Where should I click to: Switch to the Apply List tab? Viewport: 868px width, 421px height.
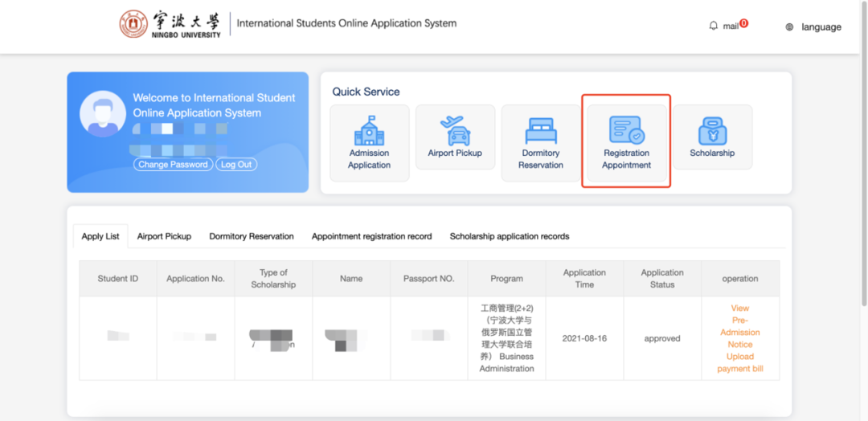point(100,236)
